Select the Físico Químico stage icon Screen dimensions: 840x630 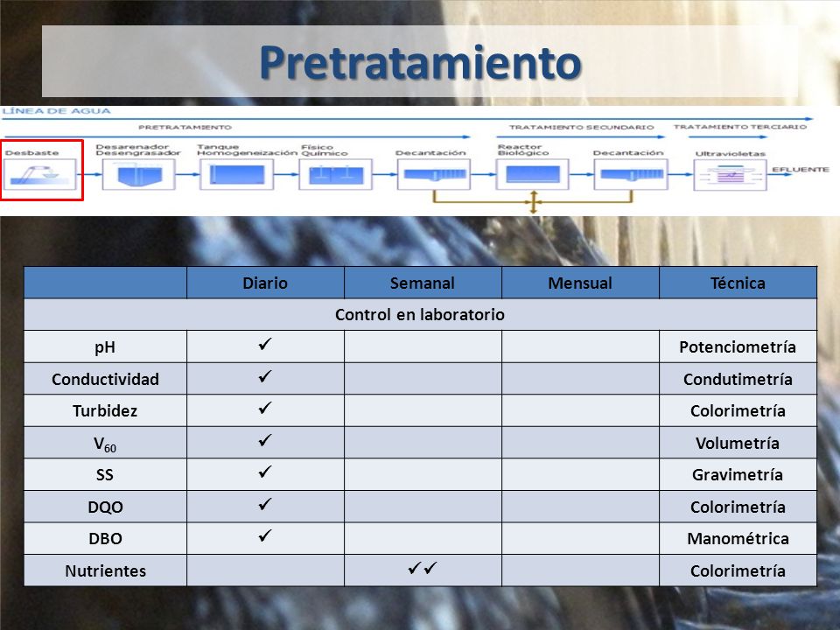click(335, 174)
